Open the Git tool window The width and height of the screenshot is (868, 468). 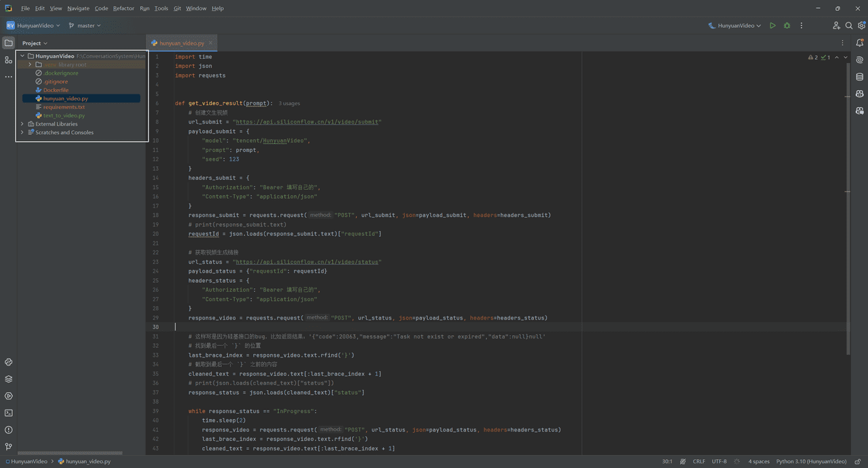(8, 447)
